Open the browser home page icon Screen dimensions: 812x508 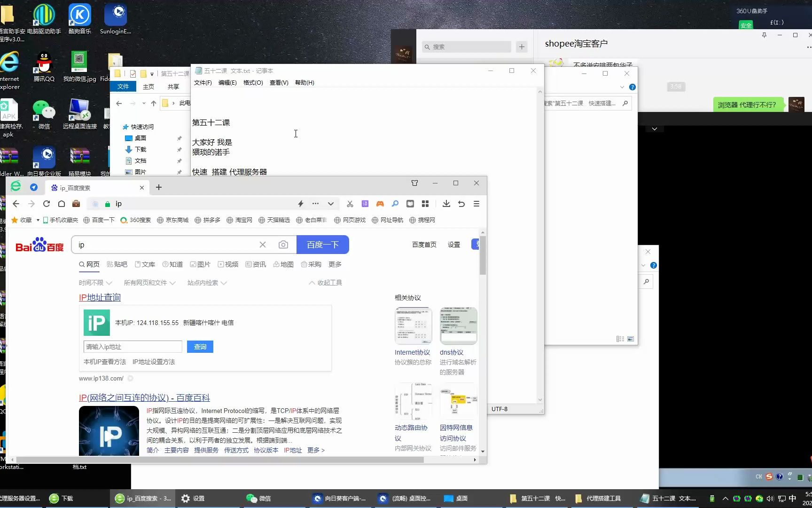tap(62, 204)
